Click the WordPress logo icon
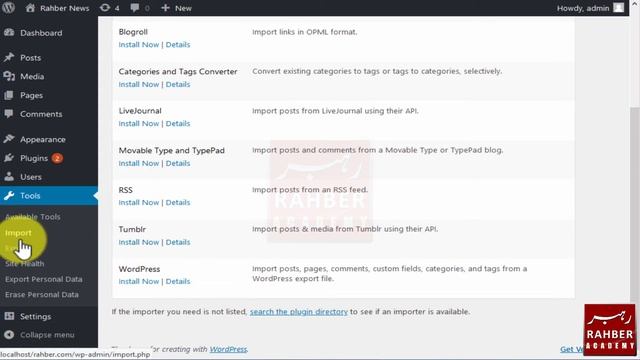 pyautogui.click(x=8, y=7)
